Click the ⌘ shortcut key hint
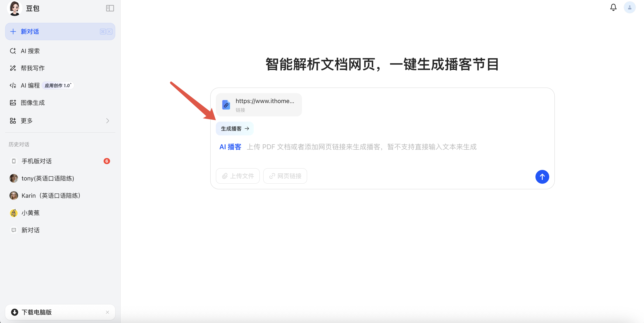The width and height of the screenshot is (644, 323). [x=103, y=31]
